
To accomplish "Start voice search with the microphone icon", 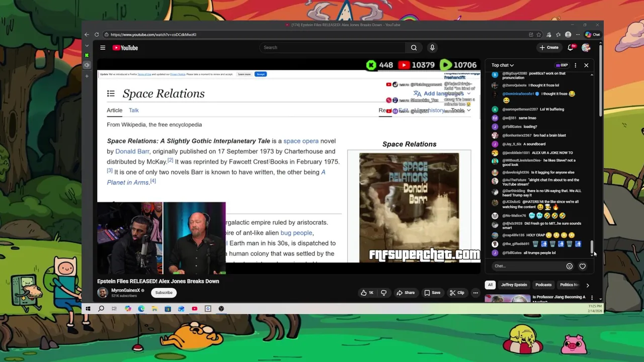I will point(432,48).
